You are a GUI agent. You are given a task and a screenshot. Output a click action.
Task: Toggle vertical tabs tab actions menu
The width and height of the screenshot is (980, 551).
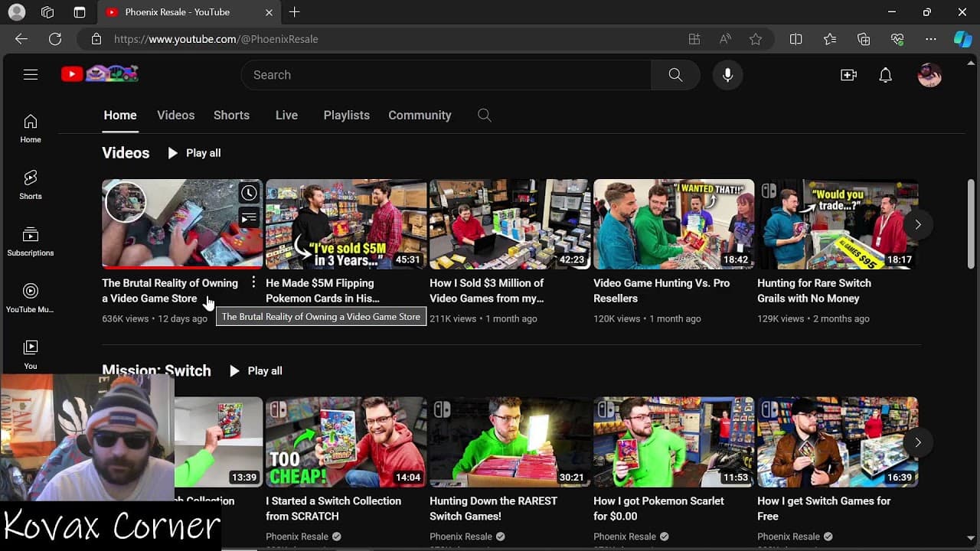tap(80, 12)
